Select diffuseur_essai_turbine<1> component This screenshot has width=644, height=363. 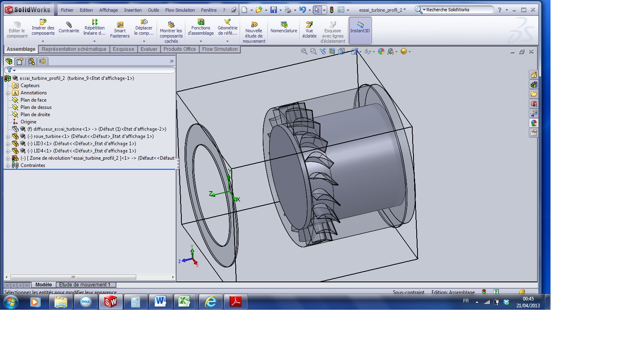(x=97, y=129)
